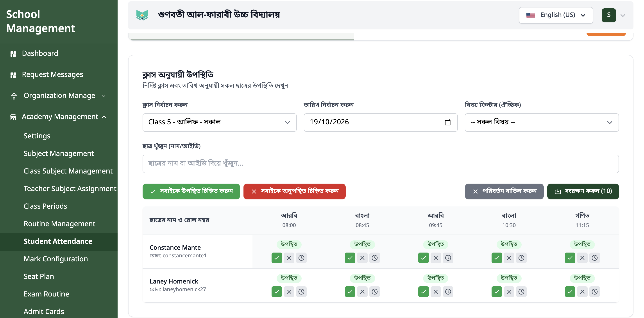
Task: Mark Constance Mante late for 11:15 গণিত
Action: click(594, 258)
